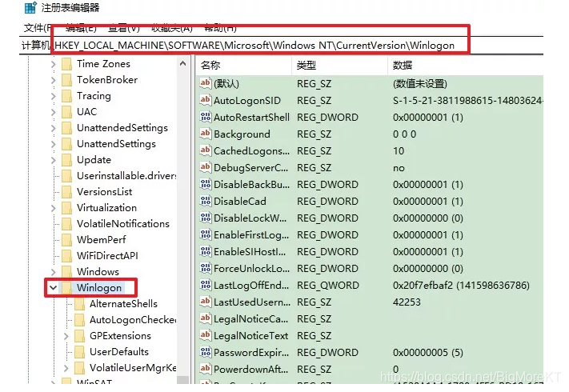
Task: Click the AlternateShells folder icon
Action: pos(79,304)
